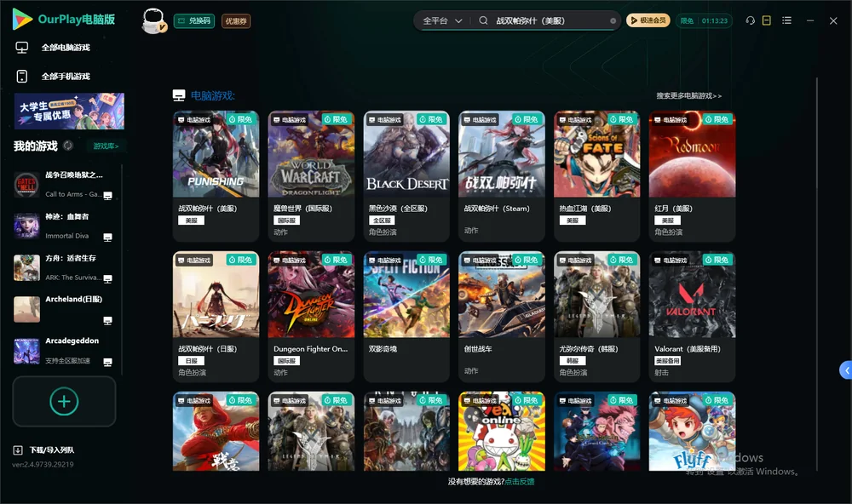This screenshot has height=504, width=852.
Task: Select 方舟: 适者生存 in my games
Action: [64, 267]
